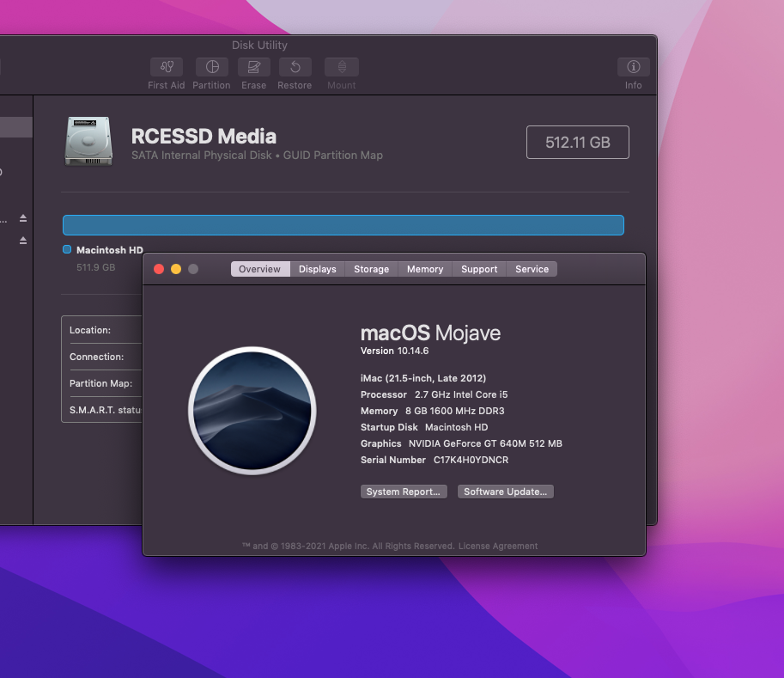784x678 pixels.
Task: Open the Memory tab
Action: pos(425,269)
